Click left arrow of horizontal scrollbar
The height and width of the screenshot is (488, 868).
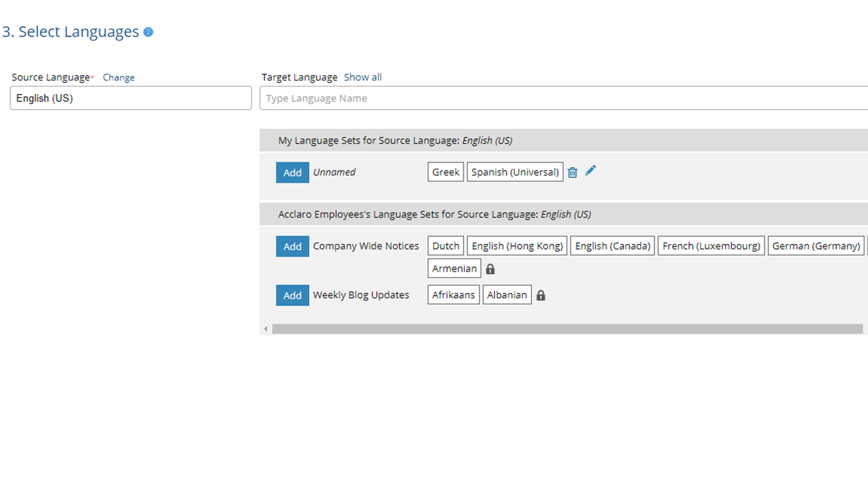click(x=266, y=329)
